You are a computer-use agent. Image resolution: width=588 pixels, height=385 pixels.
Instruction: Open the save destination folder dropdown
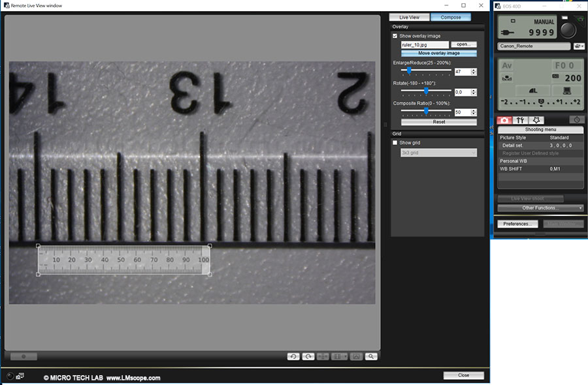[x=578, y=46]
